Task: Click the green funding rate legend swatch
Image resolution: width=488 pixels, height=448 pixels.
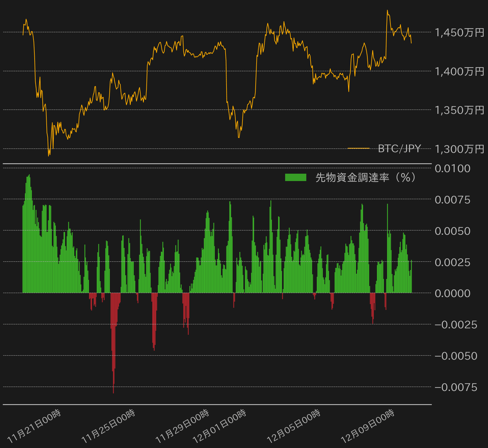Action: [x=296, y=177]
